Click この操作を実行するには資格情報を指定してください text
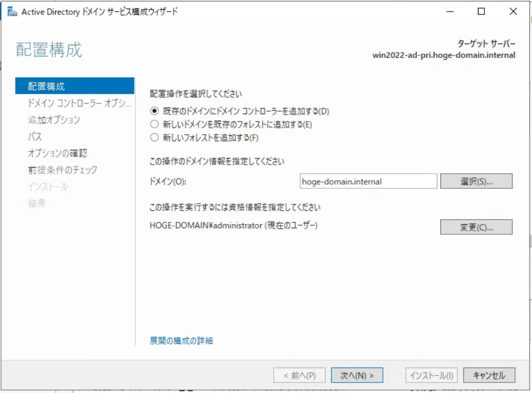This screenshot has width=532, height=393. click(235, 207)
